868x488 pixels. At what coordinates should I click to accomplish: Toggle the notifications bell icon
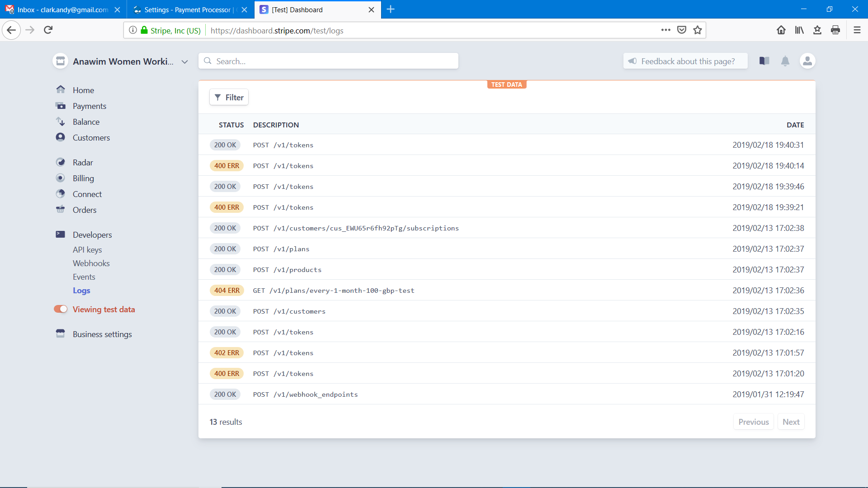click(785, 61)
